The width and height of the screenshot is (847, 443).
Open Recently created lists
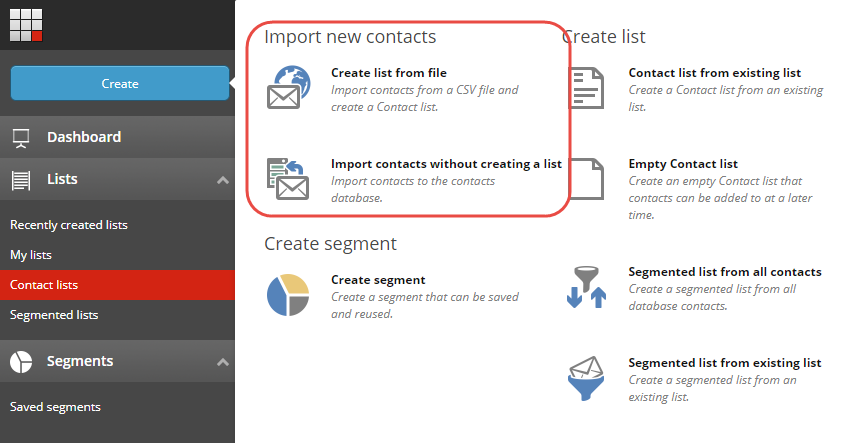coord(69,225)
